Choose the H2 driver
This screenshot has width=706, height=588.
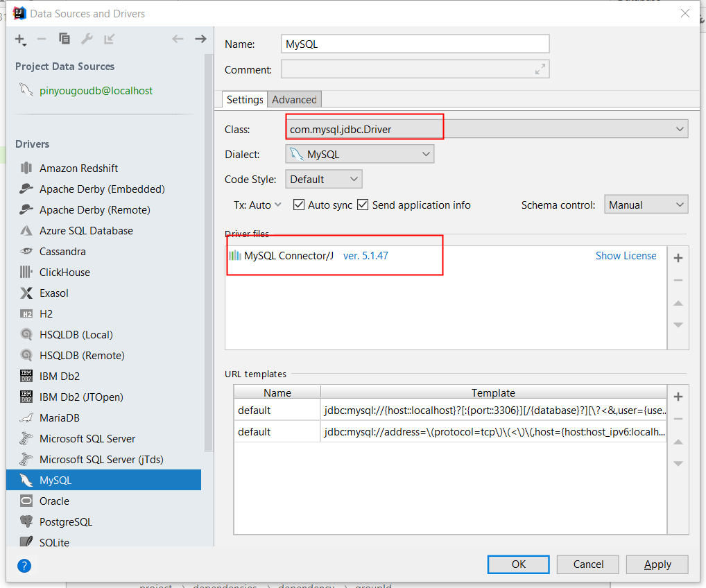tap(103, 314)
